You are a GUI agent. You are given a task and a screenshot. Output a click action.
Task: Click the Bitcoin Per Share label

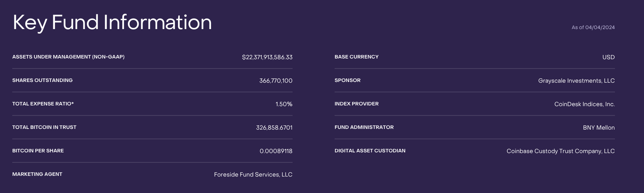point(38,151)
